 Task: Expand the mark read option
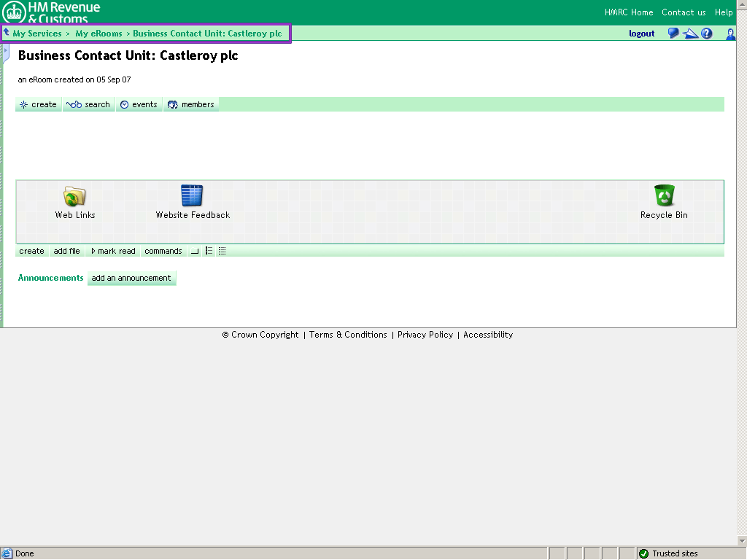[x=113, y=251]
